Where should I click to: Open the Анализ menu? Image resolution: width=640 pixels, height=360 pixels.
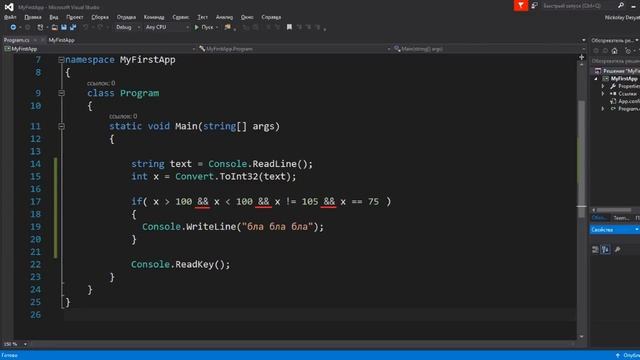pyautogui.click(x=224, y=17)
